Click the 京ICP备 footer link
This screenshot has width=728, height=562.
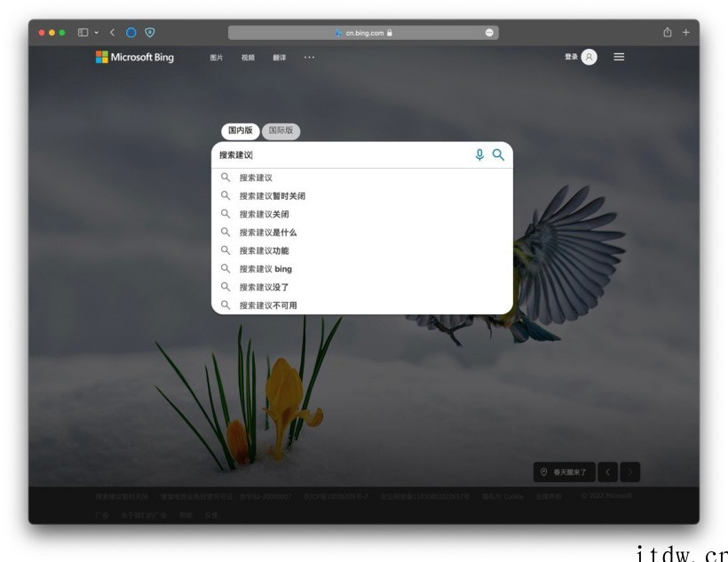pos(336,496)
